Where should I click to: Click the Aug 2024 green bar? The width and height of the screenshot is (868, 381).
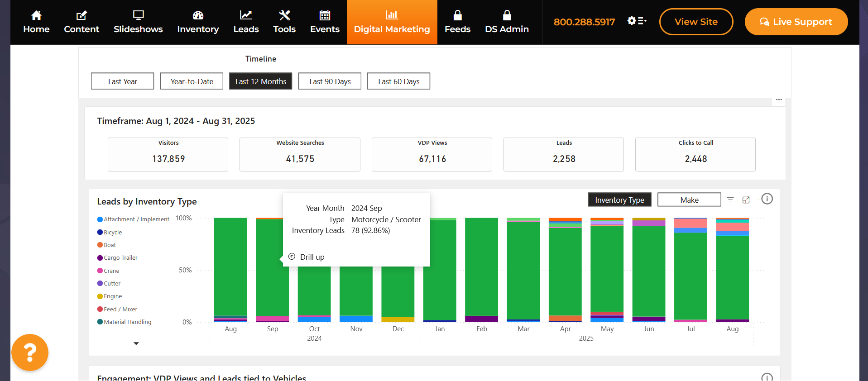pos(230,267)
